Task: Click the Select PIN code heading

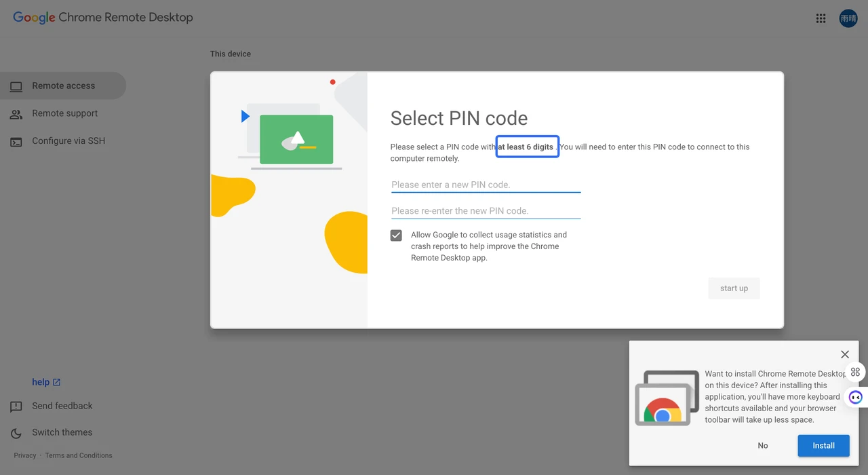Action: pyautogui.click(x=459, y=118)
